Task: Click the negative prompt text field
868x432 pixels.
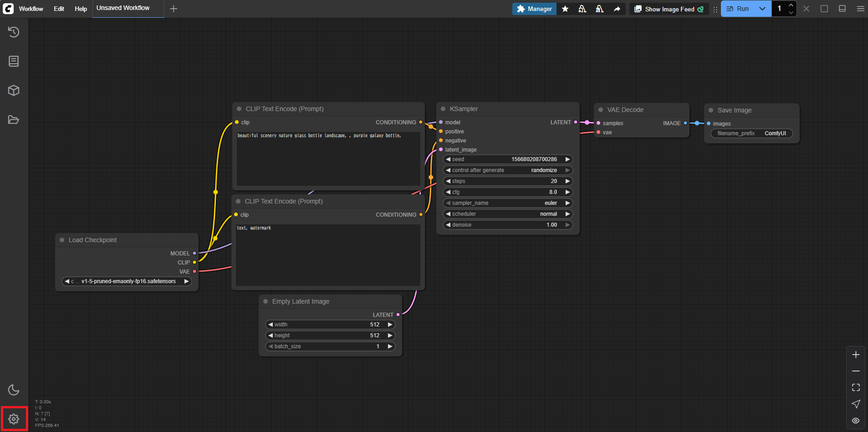Action: click(327, 254)
